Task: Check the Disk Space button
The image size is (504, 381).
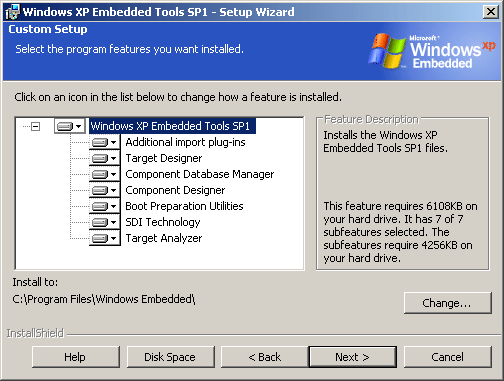Action: pyautogui.click(x=170, y=357)
